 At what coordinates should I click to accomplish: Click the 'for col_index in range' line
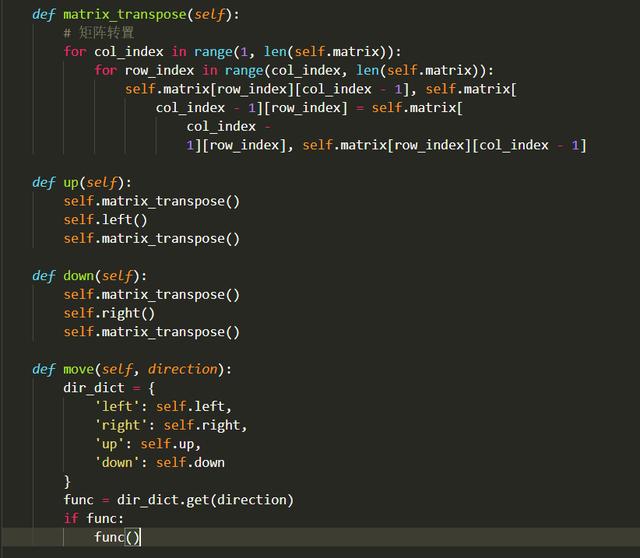click(x=232, y=52)
